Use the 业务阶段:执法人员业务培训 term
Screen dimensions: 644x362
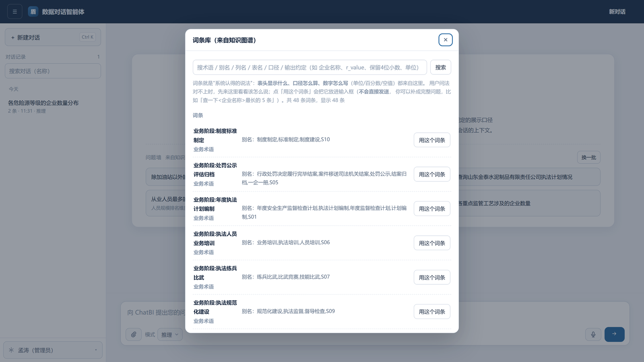(432, 243)
